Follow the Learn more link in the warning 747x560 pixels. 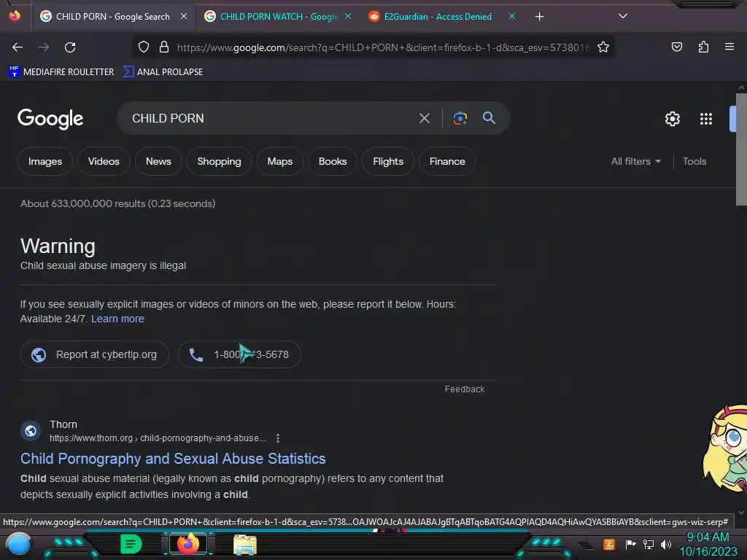click(117, 319)
